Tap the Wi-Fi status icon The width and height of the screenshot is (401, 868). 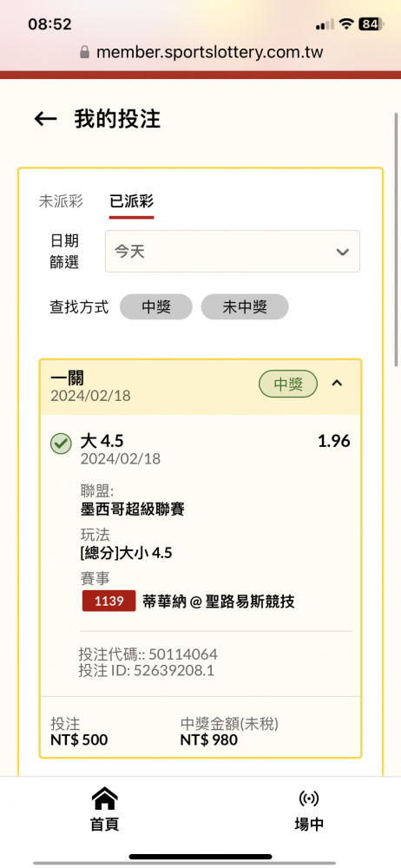[x=346, y=23]
